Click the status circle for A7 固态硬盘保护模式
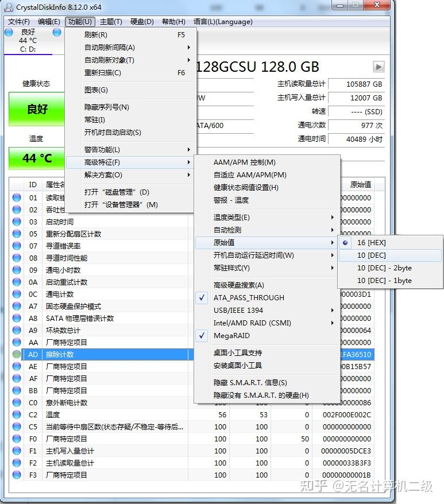444x504 pixels. (17, 306)
